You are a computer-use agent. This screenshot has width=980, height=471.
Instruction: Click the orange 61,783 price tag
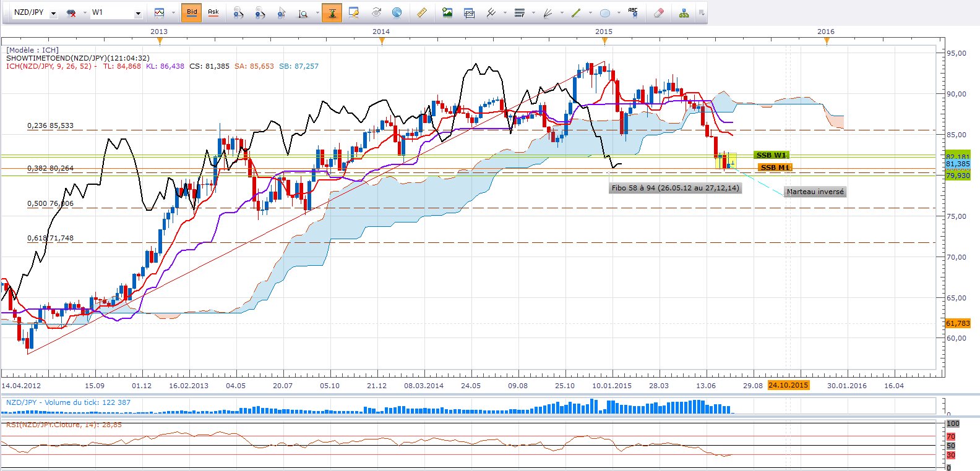click(x=958, y=323)
